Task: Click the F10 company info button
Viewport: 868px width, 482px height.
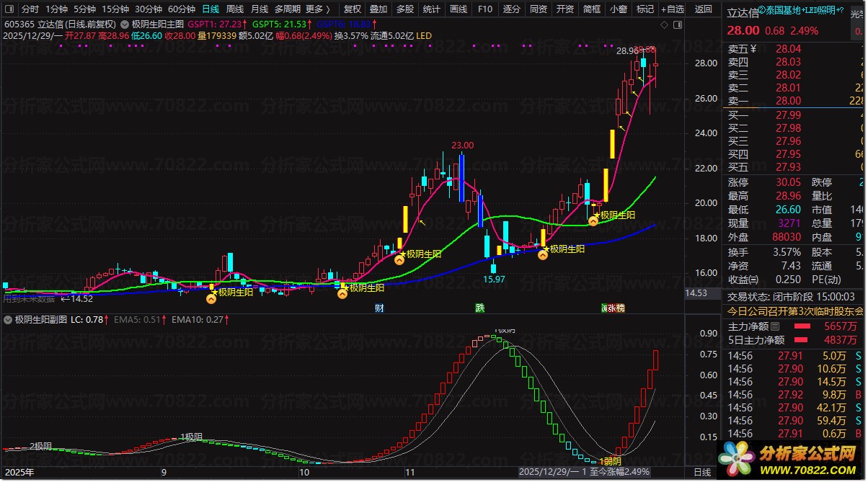Action: [x=485, y=9]
